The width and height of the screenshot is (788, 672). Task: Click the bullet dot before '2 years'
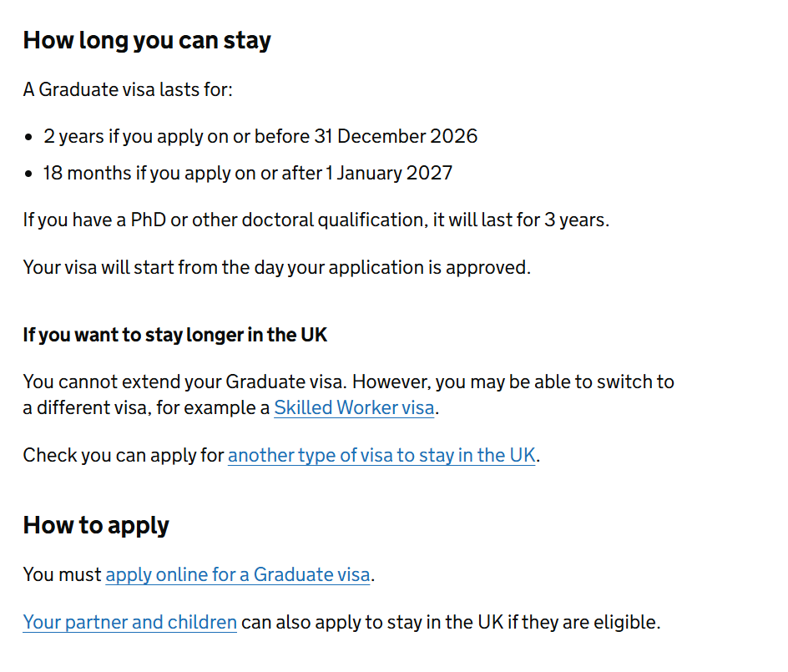(28, 137)
